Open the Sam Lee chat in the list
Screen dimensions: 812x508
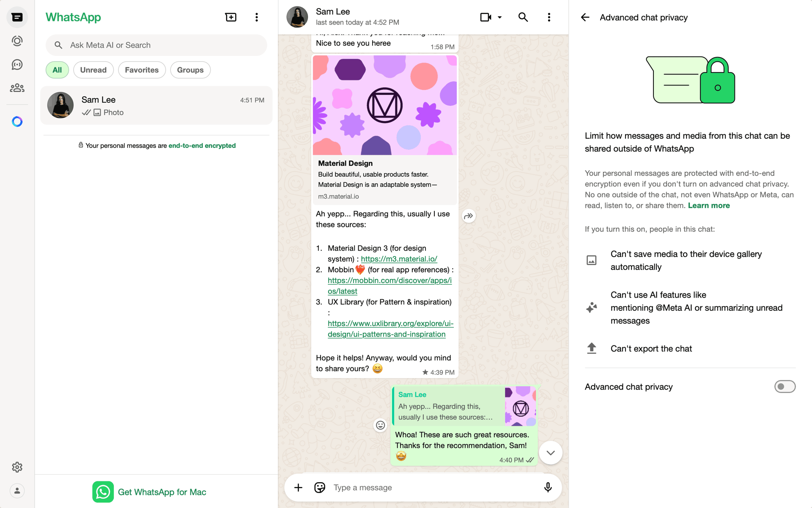(156, 105)
